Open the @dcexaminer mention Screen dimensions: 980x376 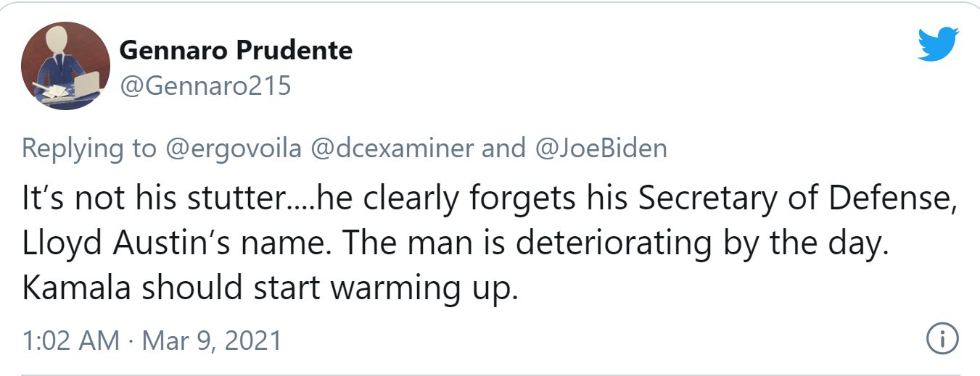(x=392, y=149)
